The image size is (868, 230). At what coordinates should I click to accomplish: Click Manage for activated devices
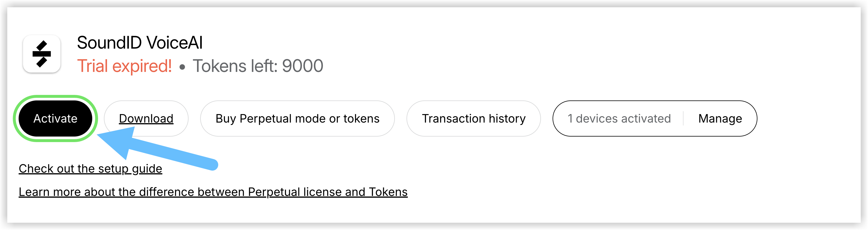(x=720, y=118)
